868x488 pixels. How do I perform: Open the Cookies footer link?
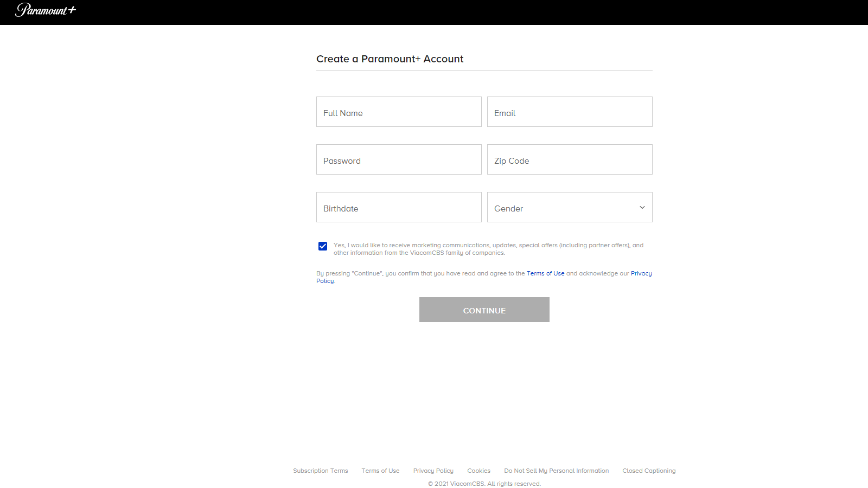tap(479, 471)
